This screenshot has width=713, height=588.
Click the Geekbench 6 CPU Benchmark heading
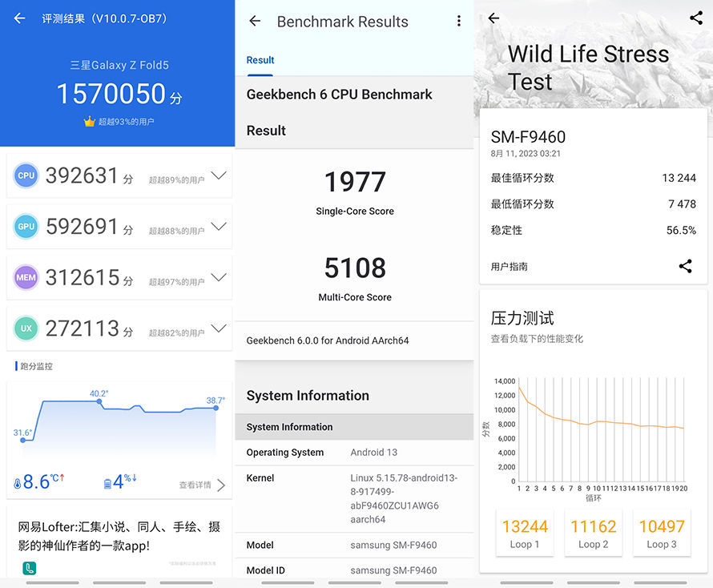point(339,95)
